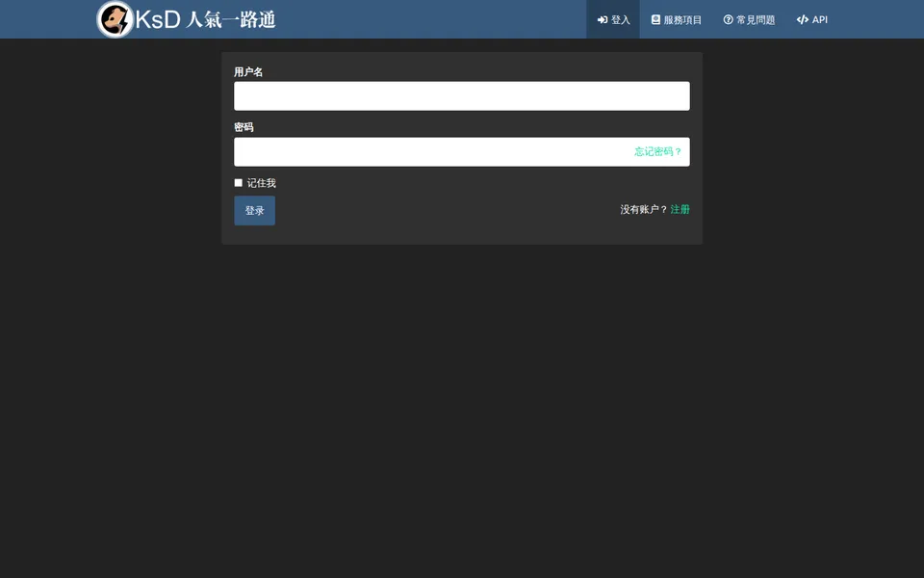Focus the 用户名 input field
The image size is (924, 578).
461,96
